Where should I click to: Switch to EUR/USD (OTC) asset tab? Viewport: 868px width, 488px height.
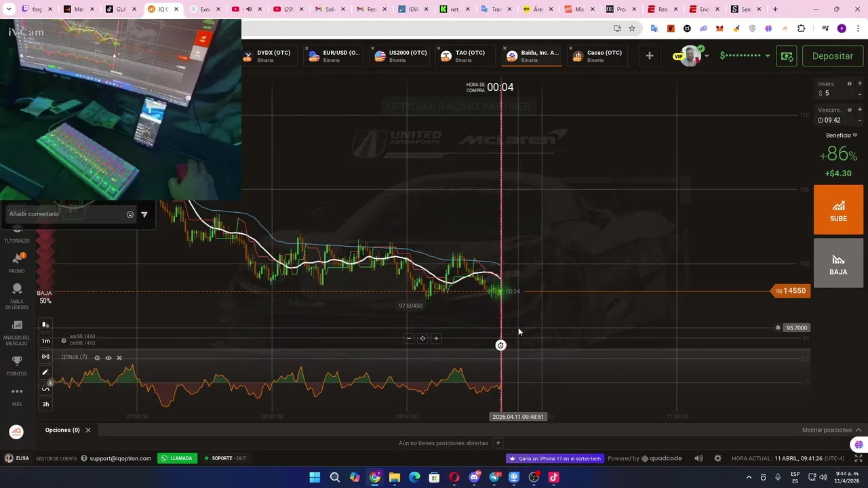pos(332,56)
